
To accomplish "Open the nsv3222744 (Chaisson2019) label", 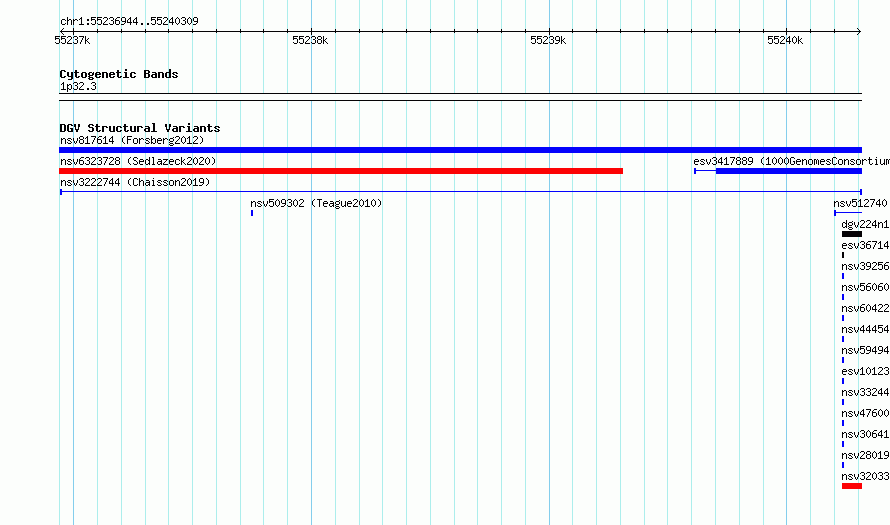I will (x=135, y=182).
